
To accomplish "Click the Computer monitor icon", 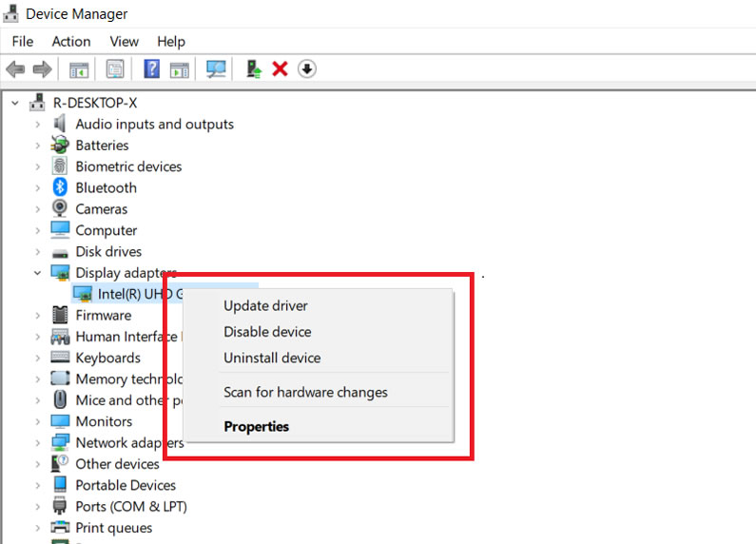I will 60,229.
